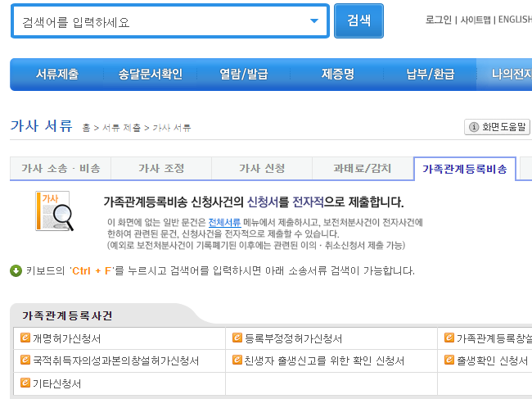Click the 개명허가신청서 document icon
532x399 pixels.
pyautogui.click(x=25, y=338)
